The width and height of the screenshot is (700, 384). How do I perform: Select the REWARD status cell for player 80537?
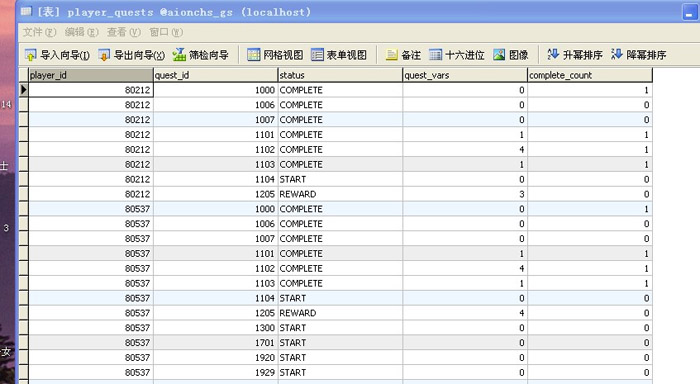point(340,313)
